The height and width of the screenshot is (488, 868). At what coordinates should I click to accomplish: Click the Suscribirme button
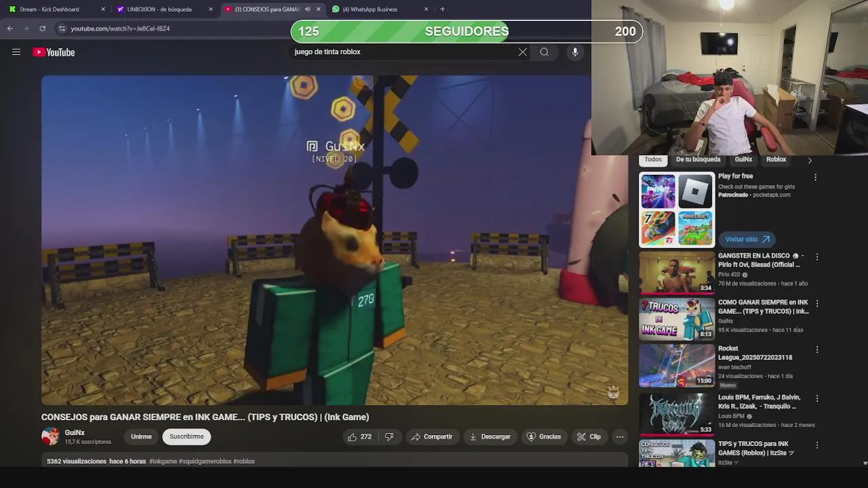click(186, 436)
